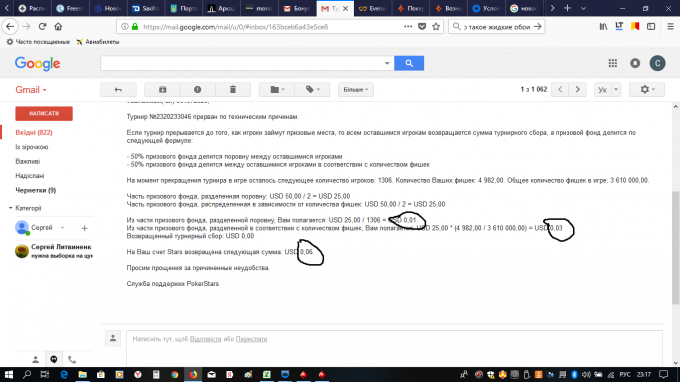Open Google notifications bell icon
The height and width of the screenshot is (382, 680).
point(635,63)
